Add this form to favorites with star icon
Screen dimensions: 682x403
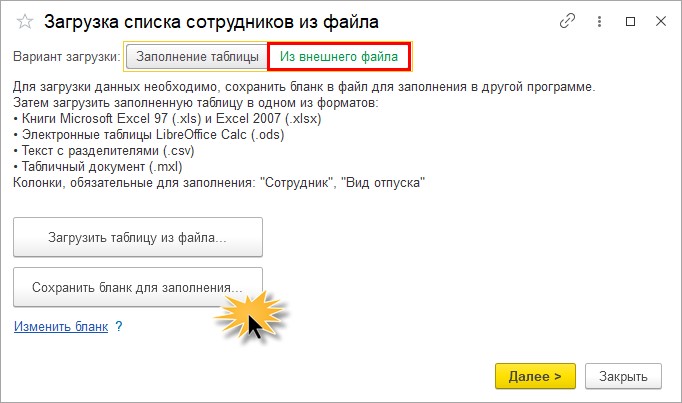coord(25,22)
